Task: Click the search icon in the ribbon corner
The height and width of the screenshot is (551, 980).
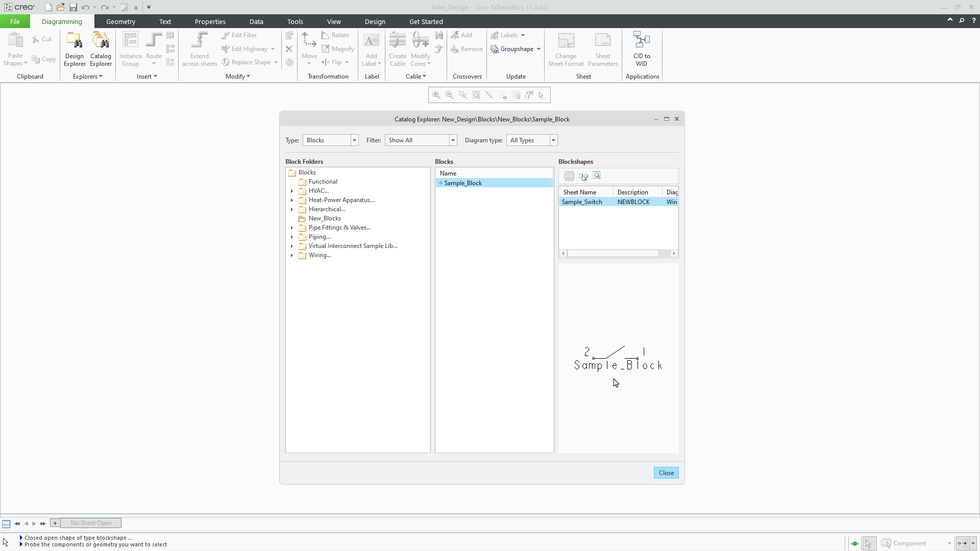Action: click(x=962, y=21)
